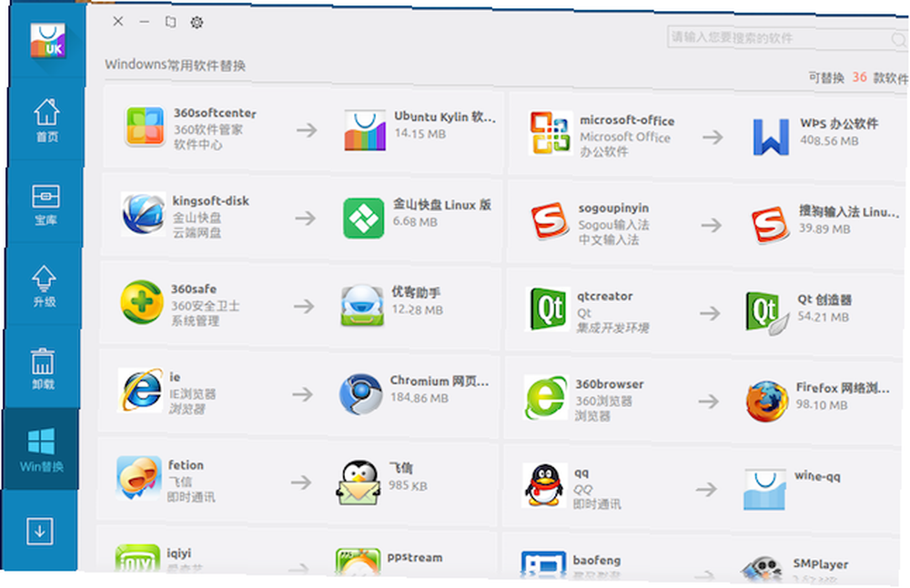
Task: Click the SMPlayer title text
Action: 821,563
